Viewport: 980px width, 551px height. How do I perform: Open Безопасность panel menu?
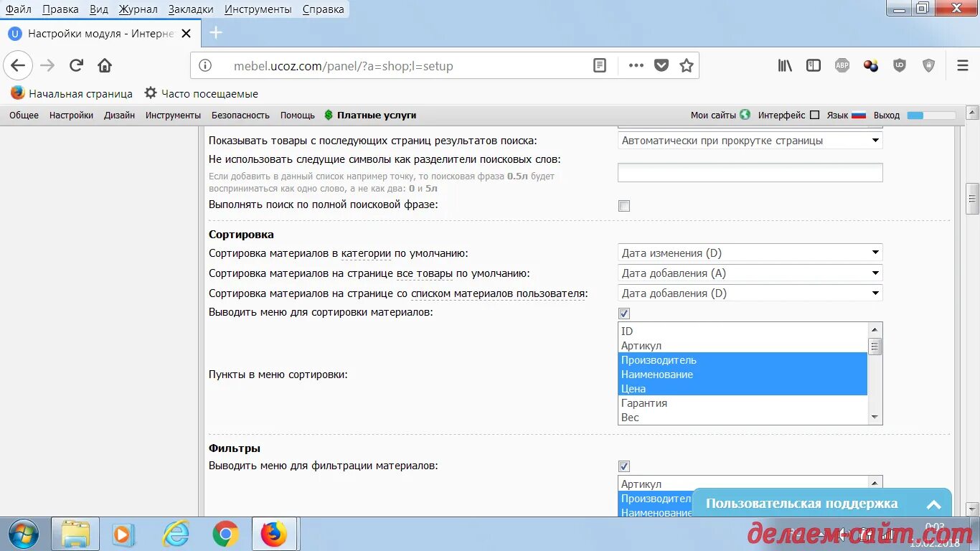pos(240,115)
